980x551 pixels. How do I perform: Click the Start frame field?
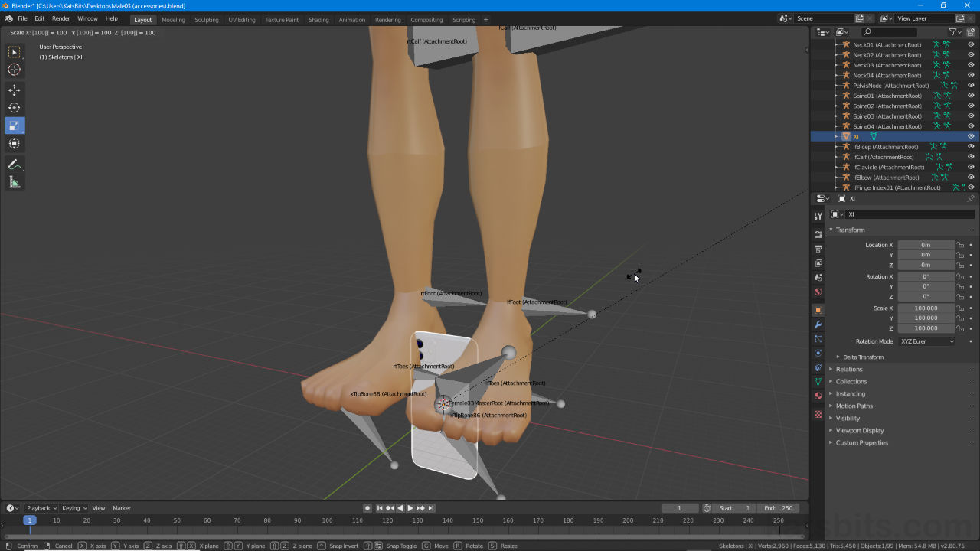tap(736, 508)
